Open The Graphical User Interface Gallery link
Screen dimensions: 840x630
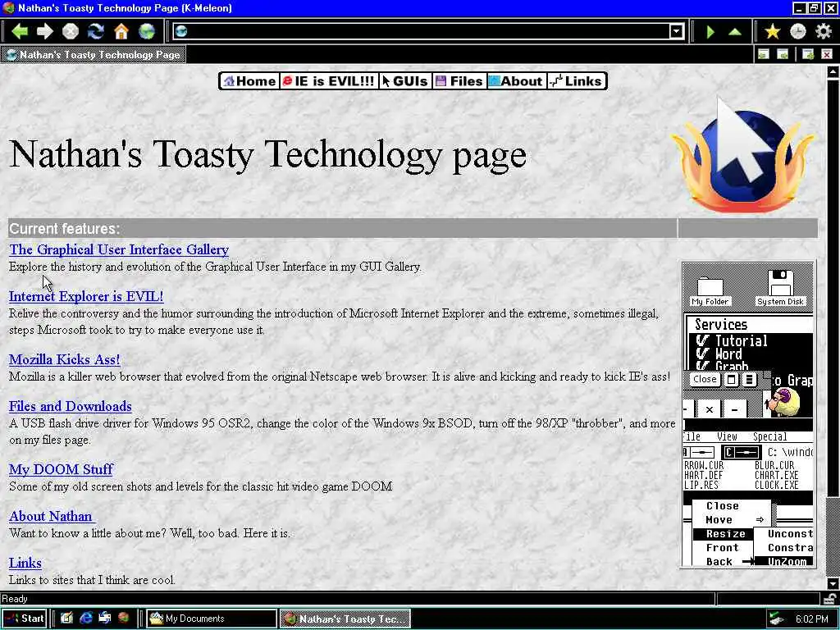pyautogui.click(x=119, y=249)
